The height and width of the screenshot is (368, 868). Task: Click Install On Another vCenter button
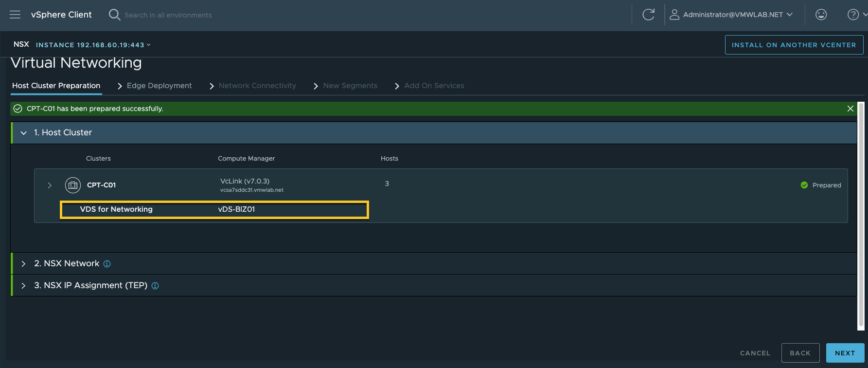click(794, 45)
